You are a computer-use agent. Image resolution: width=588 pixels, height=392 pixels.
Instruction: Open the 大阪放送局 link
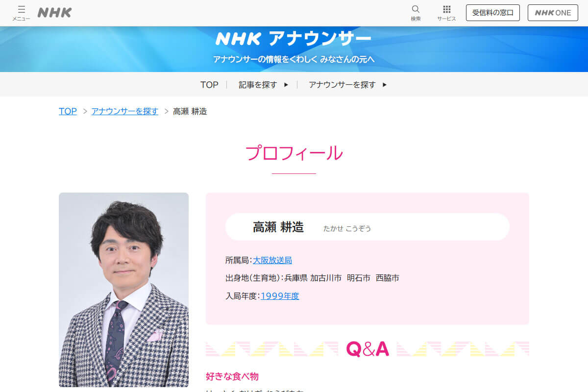[272, 260]
